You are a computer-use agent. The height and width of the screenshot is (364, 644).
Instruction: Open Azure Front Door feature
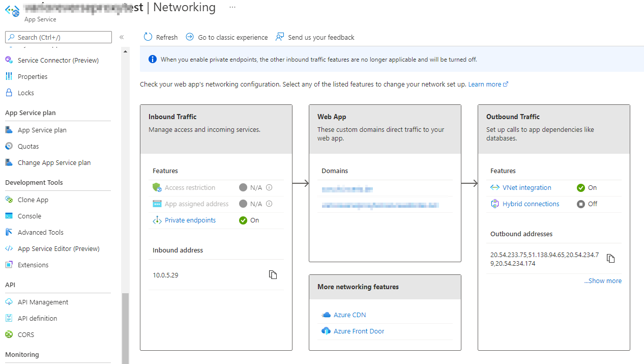tap(359, 331)
